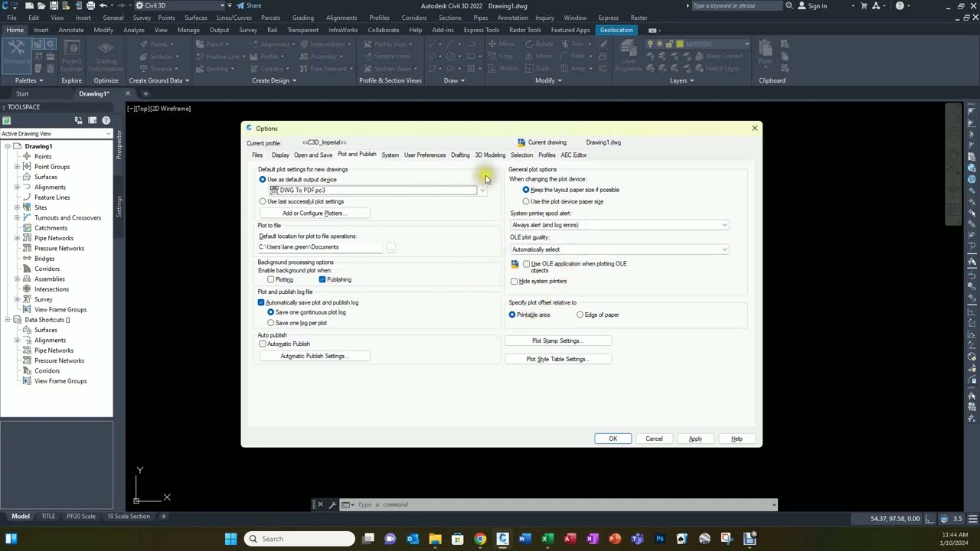Open the User Preferences tab
980x551 pixels.
tap(425, 155)
